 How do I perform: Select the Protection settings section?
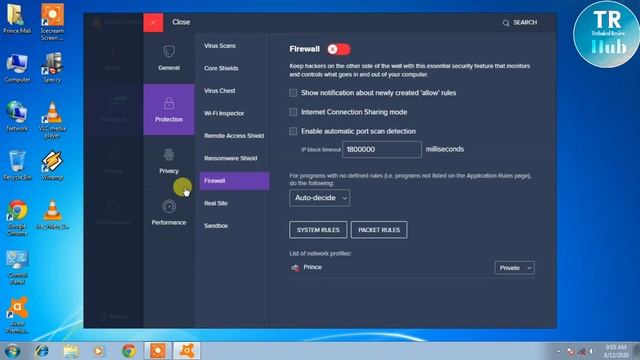169,109
